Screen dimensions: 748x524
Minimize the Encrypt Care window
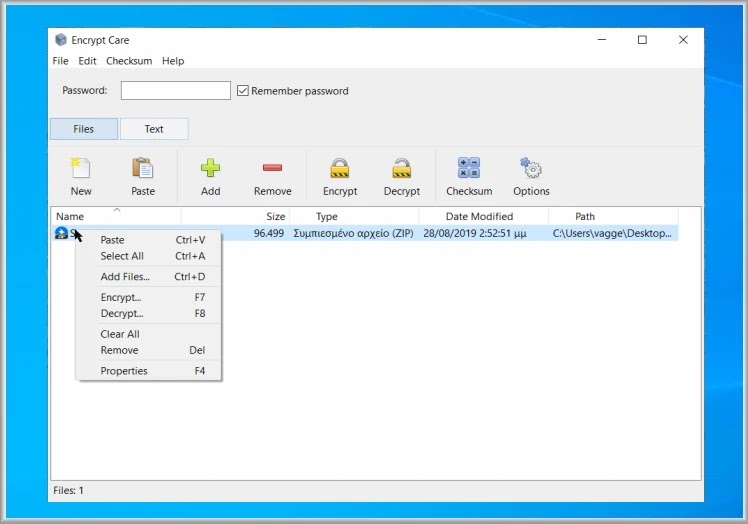tap(602, 40)
